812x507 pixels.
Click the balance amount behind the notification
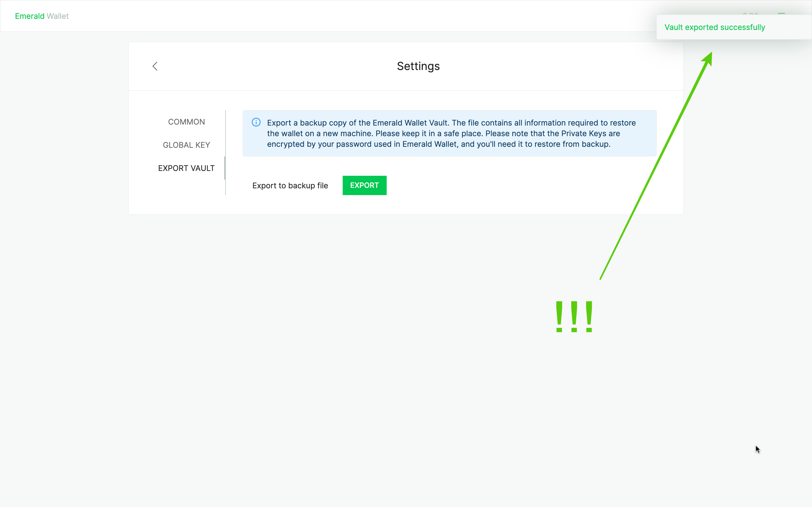coord(751,14)
